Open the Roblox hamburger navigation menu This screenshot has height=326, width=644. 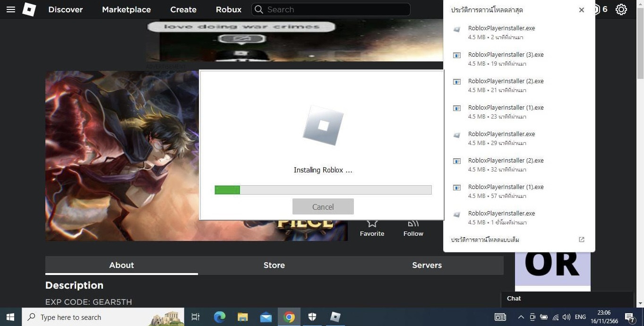pos(10,9)
